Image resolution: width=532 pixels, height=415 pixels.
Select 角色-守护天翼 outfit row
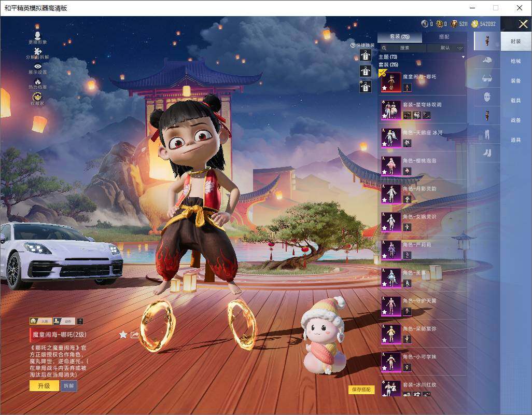click(422, 306)
